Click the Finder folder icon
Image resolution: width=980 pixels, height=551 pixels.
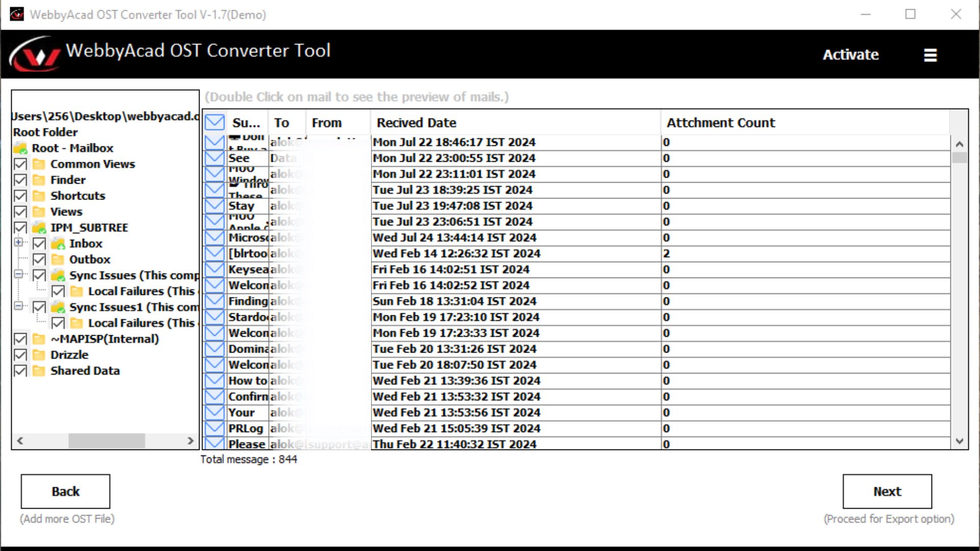(39, 180)
